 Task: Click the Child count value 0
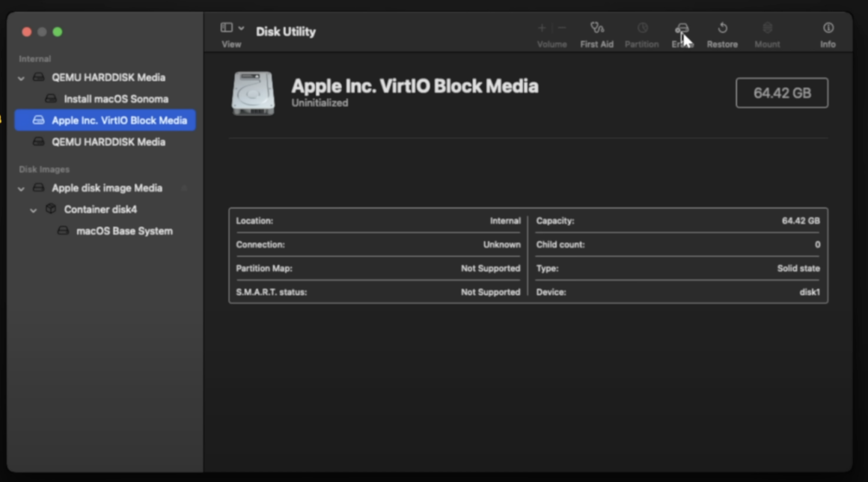[x=818, y=245]
